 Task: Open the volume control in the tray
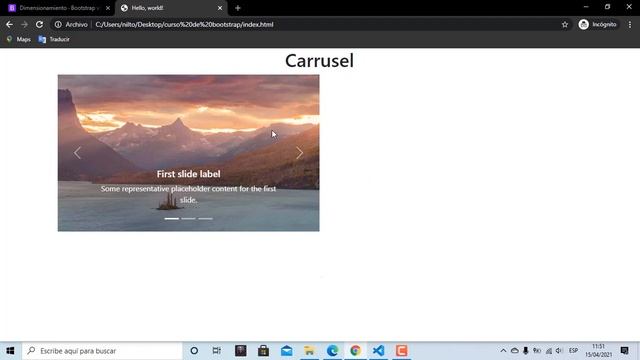click(559, 351)
